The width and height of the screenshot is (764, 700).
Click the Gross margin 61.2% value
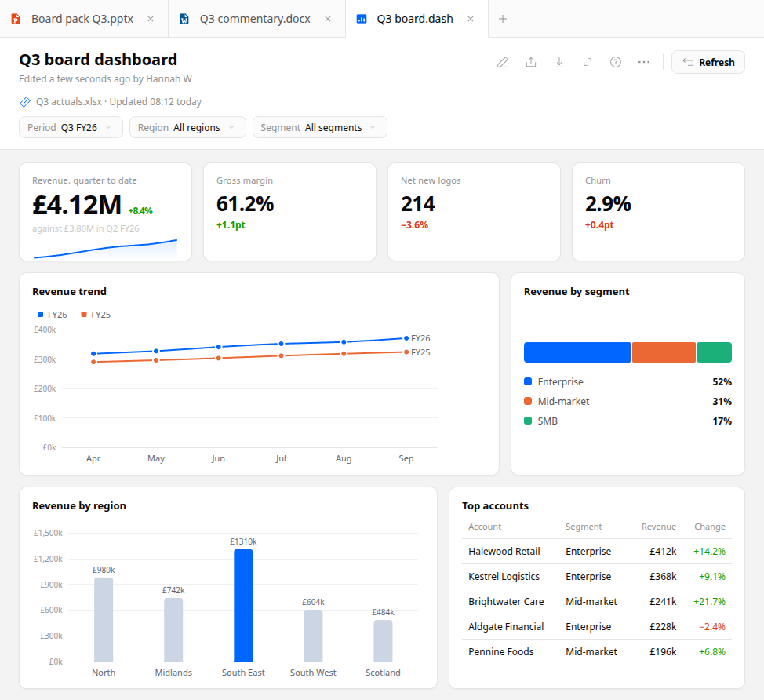pyautogui.click(x=245, y=204)
